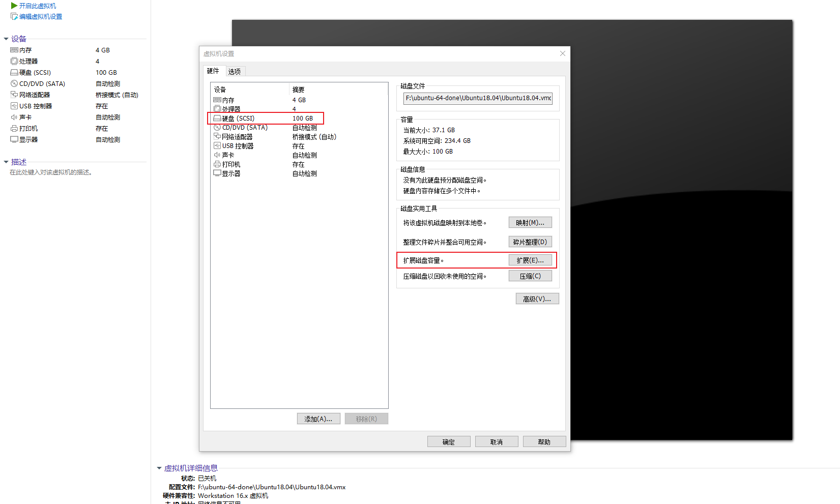Select network adapter icon in left panel
This screenshot has width=840, height=504.
coord(14,95)
